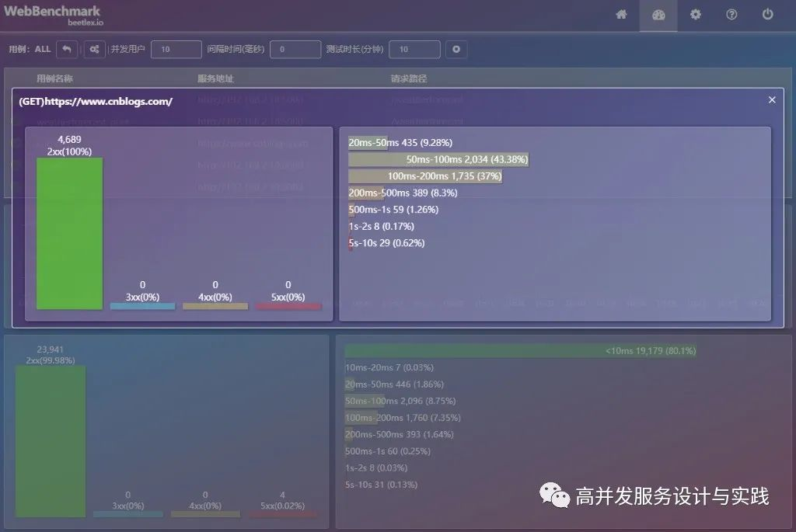This screenshot has height=532, width=796.
Task: Click the background 5s-10s 31 (0.13%) row
Action: click(x=381, y=485)
